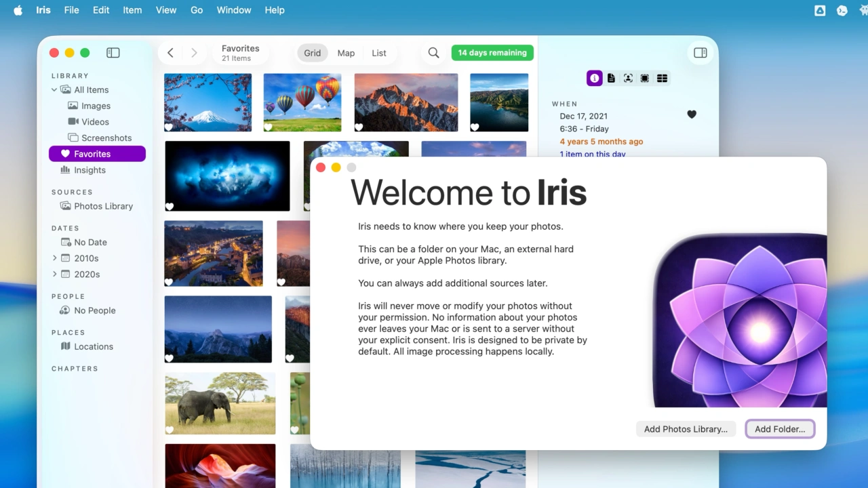The height and width of the screenshot is (488, 868).
Task: Toggle heart on hot air balloons thumbnail
Action: [269, 127]
